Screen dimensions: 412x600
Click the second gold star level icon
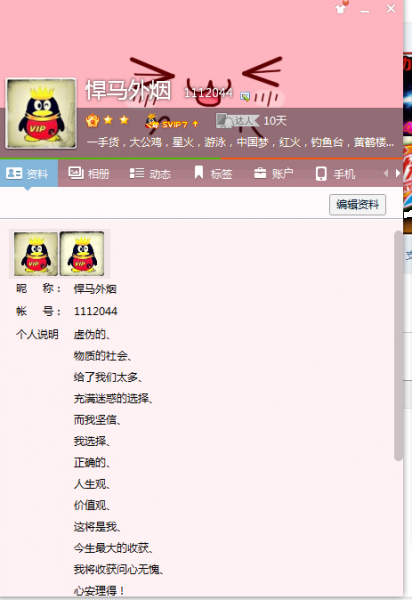[x=124, y=121]
